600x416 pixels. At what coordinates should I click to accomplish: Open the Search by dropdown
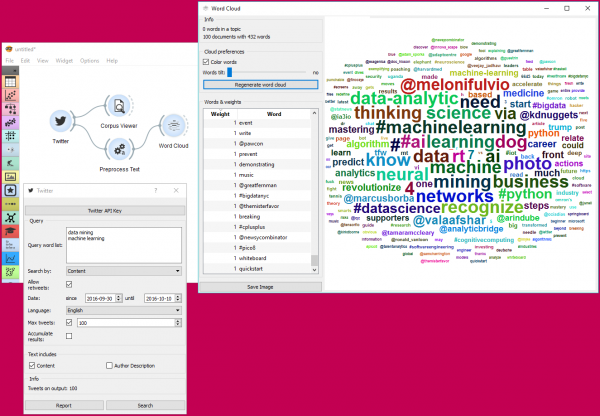point(124,271)
